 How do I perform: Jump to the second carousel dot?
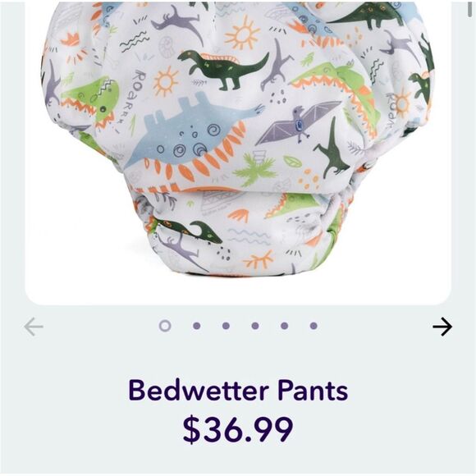pos(197,326)
